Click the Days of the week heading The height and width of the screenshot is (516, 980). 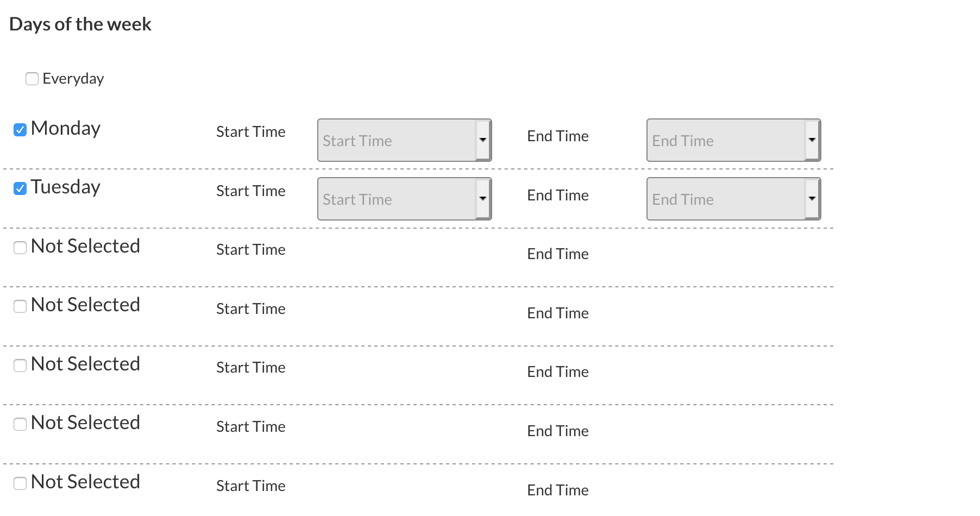point(80,24)
